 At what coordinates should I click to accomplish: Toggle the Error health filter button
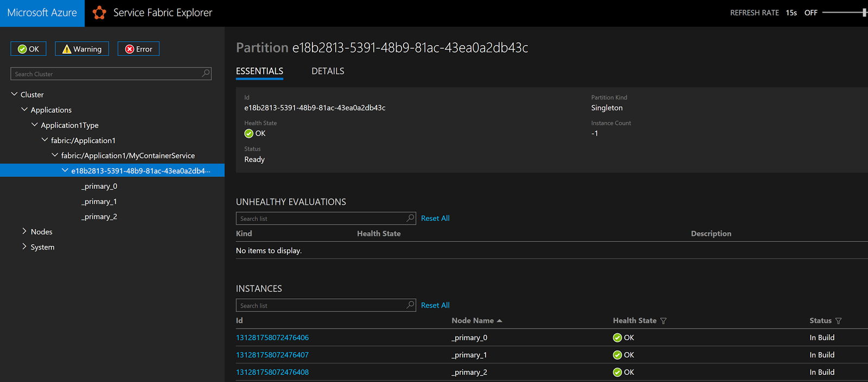[x=138, y=49]
